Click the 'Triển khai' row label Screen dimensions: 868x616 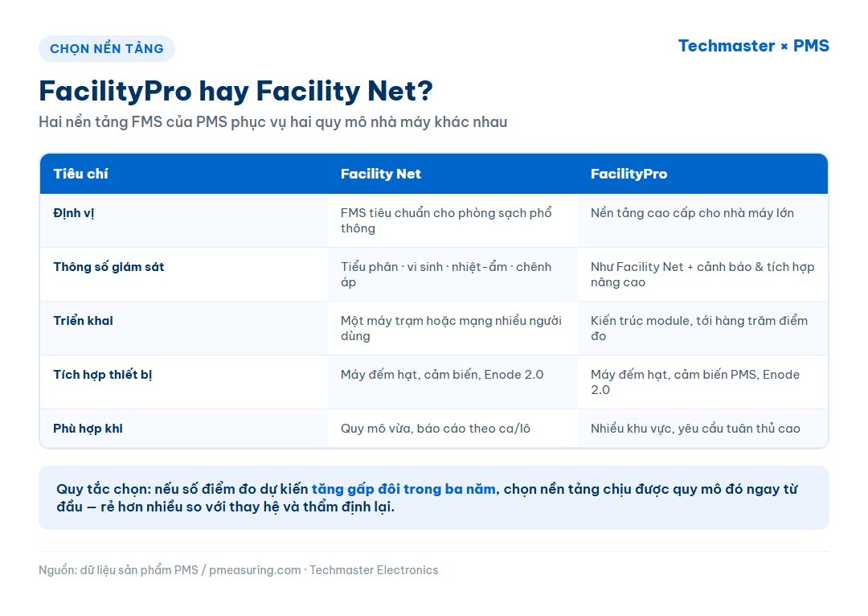[x=83, y=321]
